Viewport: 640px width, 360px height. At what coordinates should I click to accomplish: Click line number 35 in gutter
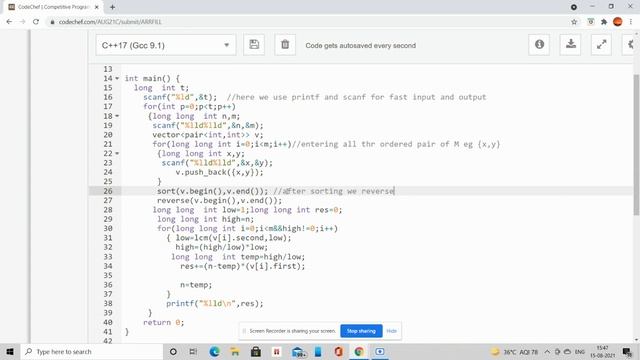[108, 276]
